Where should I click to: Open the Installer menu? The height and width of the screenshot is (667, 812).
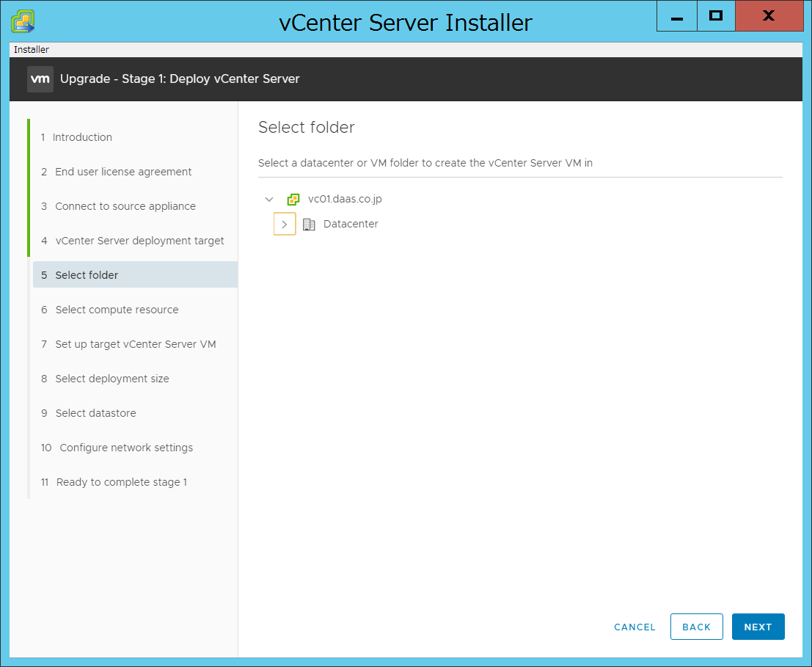point(32,50)
